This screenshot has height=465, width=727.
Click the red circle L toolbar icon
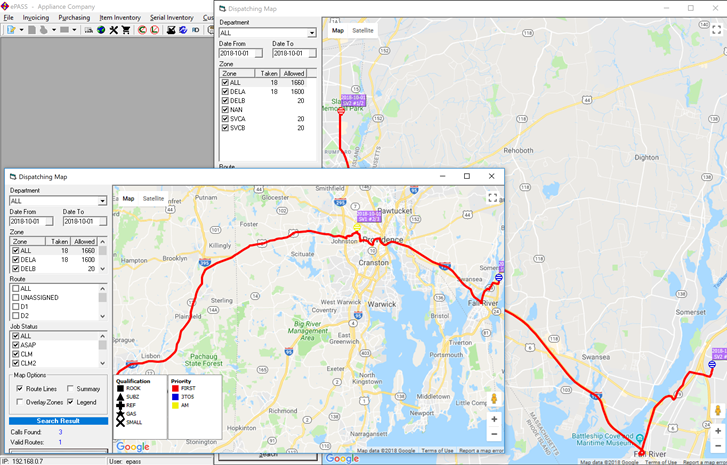(155, 30)
